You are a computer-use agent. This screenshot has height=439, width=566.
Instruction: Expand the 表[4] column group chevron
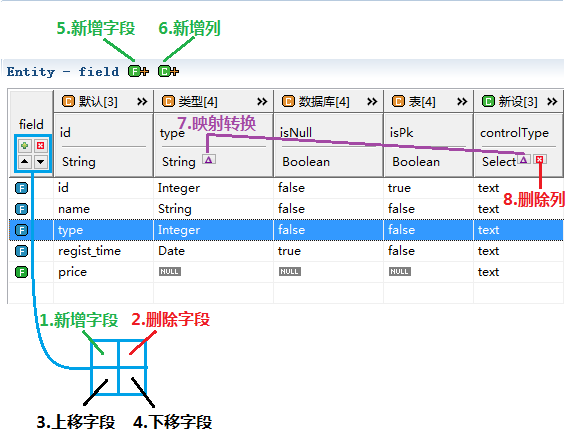462,101
